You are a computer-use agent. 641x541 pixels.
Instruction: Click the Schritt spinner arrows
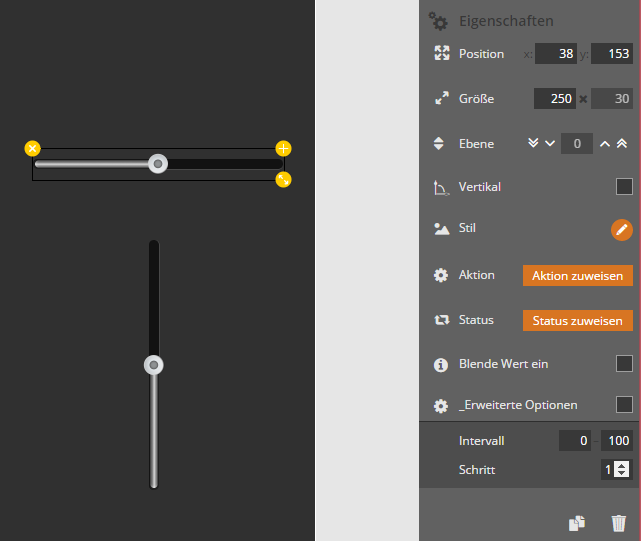[622, 470]
